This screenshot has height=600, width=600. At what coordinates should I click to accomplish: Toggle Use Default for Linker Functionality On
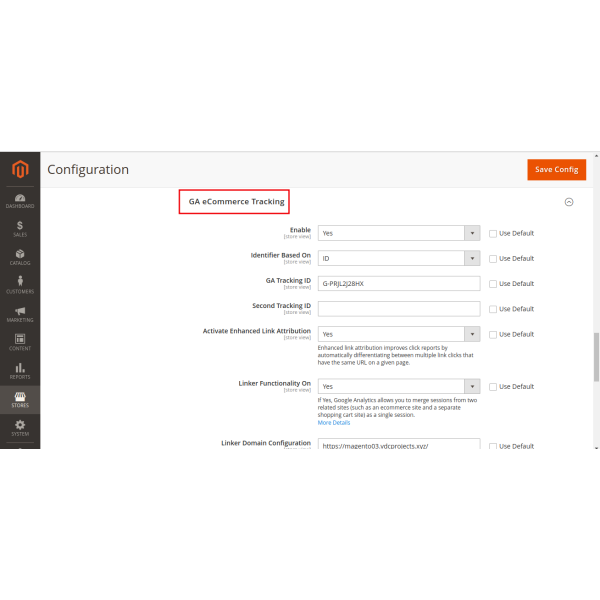pyautogui.click(x=493, y=386)
